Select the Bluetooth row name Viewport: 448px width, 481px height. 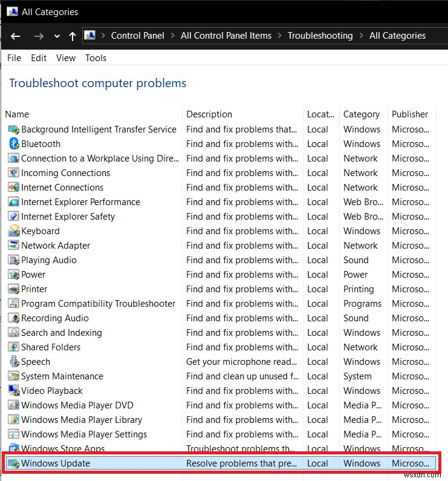[41, 144]
